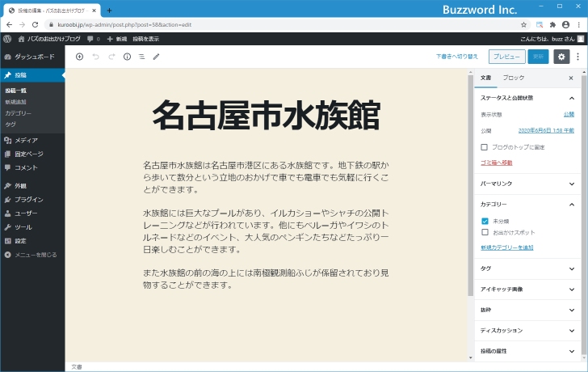Expand the ディスカッション section

527,331
